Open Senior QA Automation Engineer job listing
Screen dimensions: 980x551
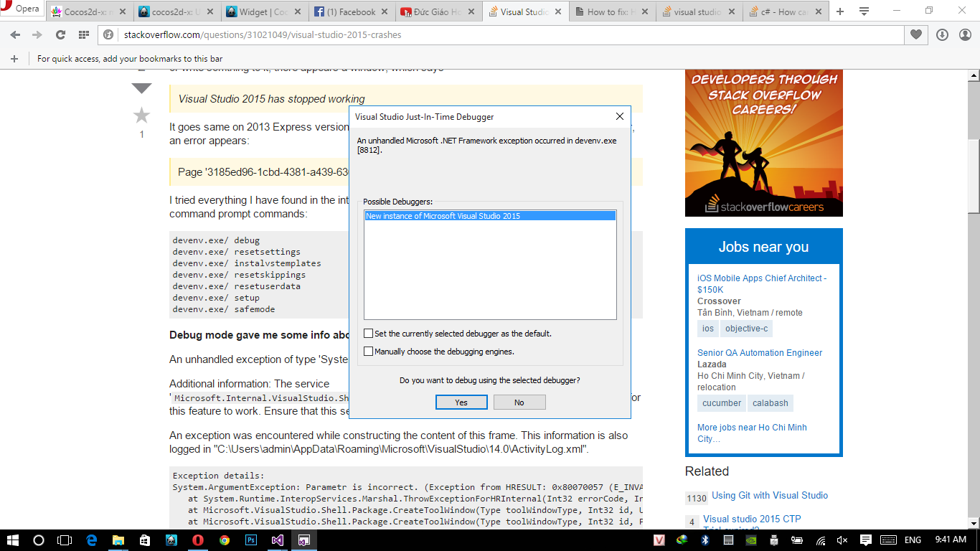760,353
